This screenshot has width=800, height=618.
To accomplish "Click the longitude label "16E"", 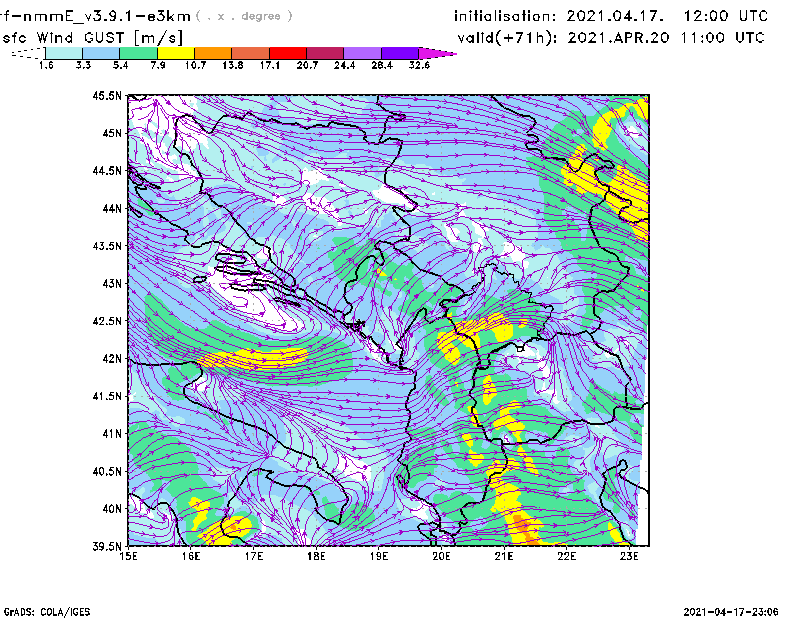I will coord(191,556).
